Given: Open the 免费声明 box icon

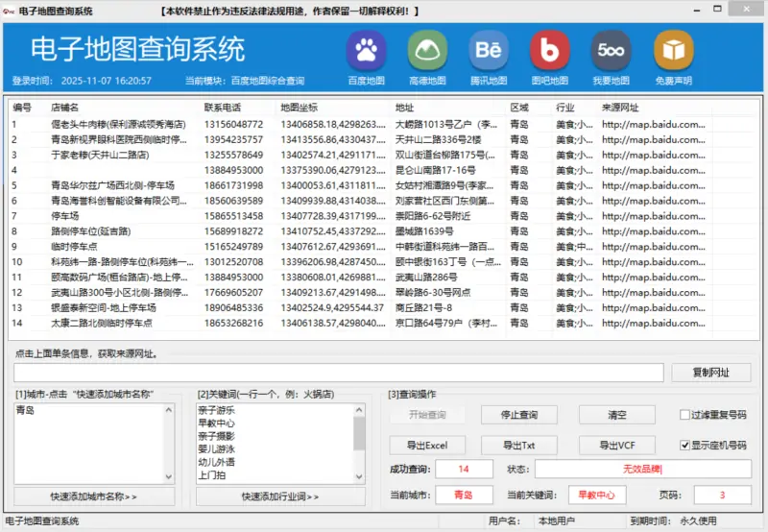Looking at the screenshot, I should [674, 50].
